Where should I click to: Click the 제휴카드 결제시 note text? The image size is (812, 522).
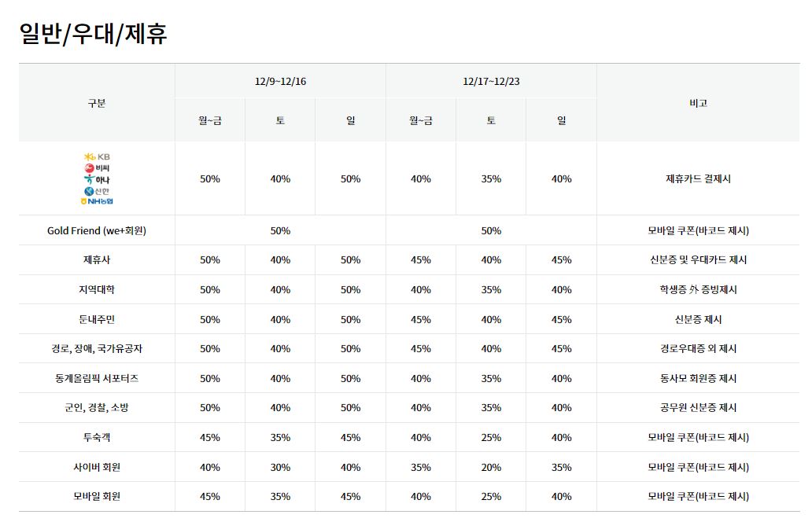pyautogui.click(x=698, y=179)
